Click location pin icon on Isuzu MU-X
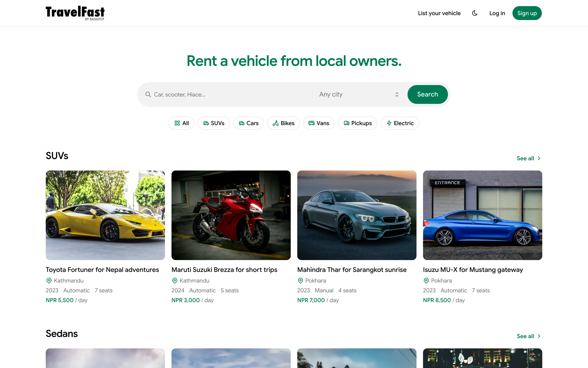Screen dimensions: 588x368 tap(426, 281)
